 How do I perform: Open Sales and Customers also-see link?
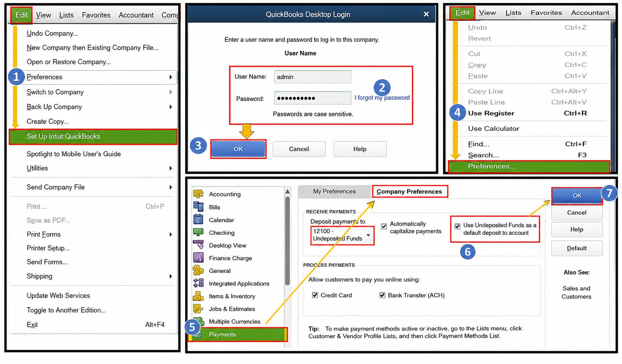(576, 293)
